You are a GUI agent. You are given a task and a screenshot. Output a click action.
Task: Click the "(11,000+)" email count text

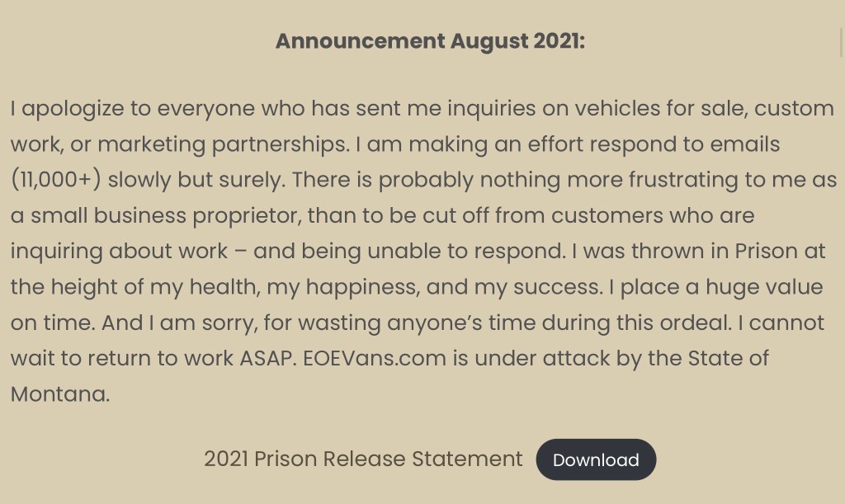coord(56,180)
